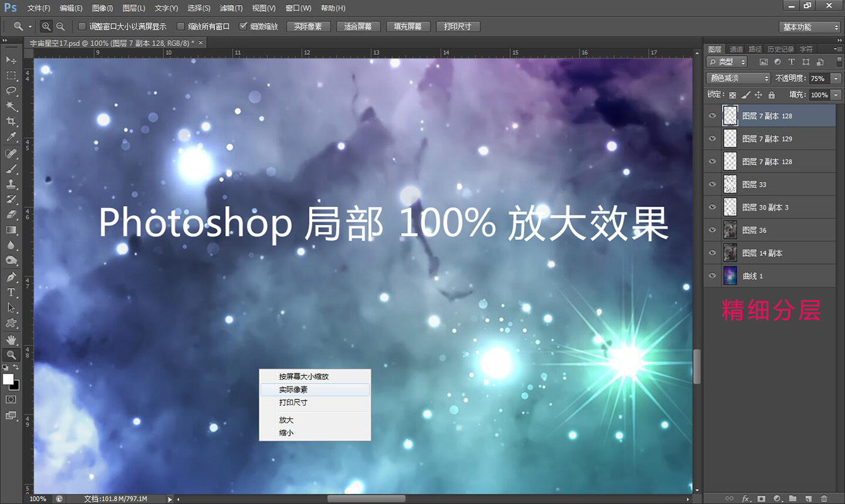Click the 适合屏幕 button
The height and width of the screenshot is (504, 845).
(x=358, y=26)
